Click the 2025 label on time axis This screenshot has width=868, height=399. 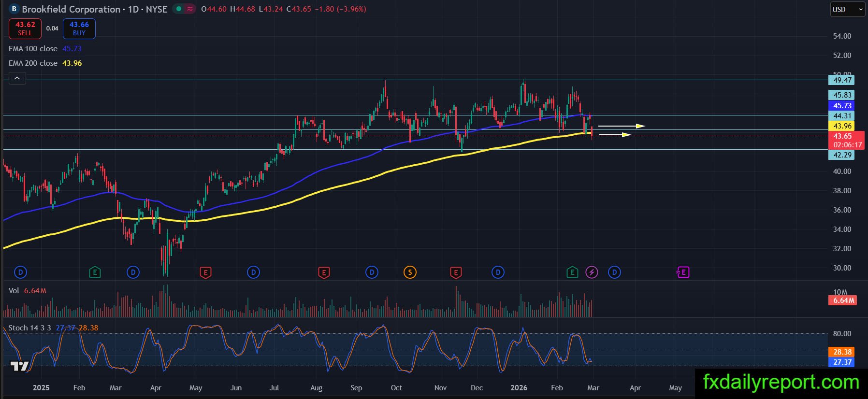coord(41,388)
